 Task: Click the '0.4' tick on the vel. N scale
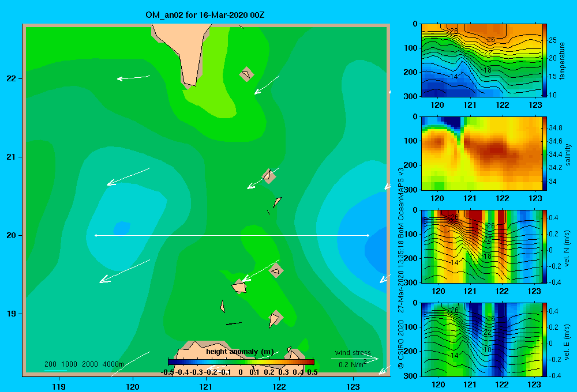click(x=553, y=218)
